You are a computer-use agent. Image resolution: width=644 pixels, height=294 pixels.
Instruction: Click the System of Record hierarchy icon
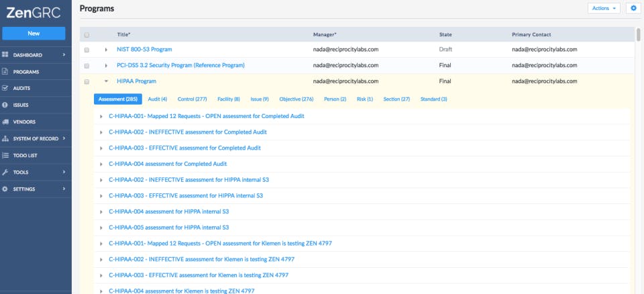tap(5, 138)
